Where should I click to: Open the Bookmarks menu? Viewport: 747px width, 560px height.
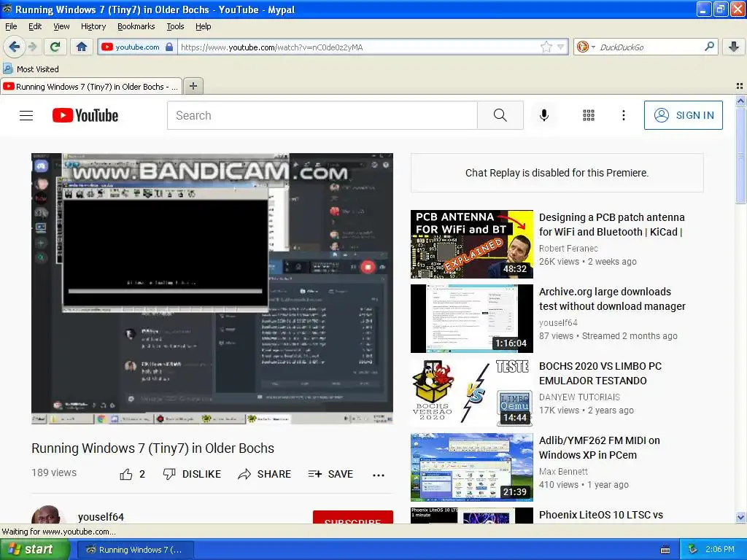click(x=136, y=26)
